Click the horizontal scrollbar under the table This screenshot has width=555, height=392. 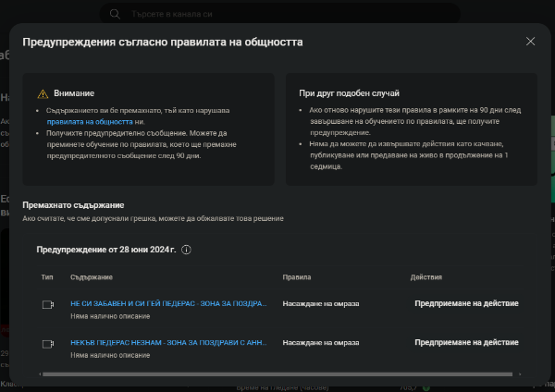(x=277, y=374)
